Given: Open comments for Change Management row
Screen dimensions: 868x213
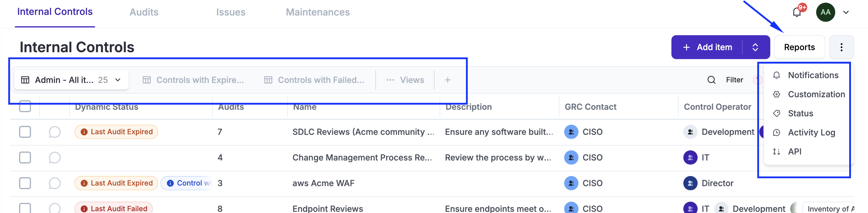Looking at the screenshot, I should pos(55,158).
